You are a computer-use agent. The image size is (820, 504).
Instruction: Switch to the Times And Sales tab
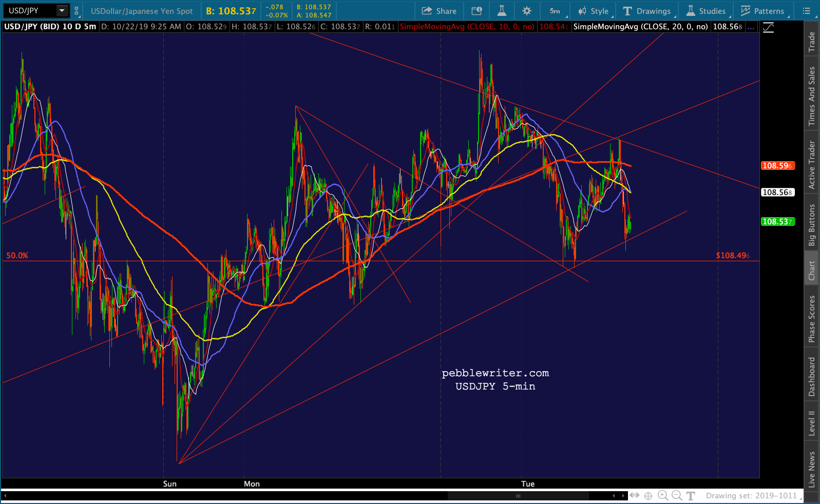pos(812,96)
